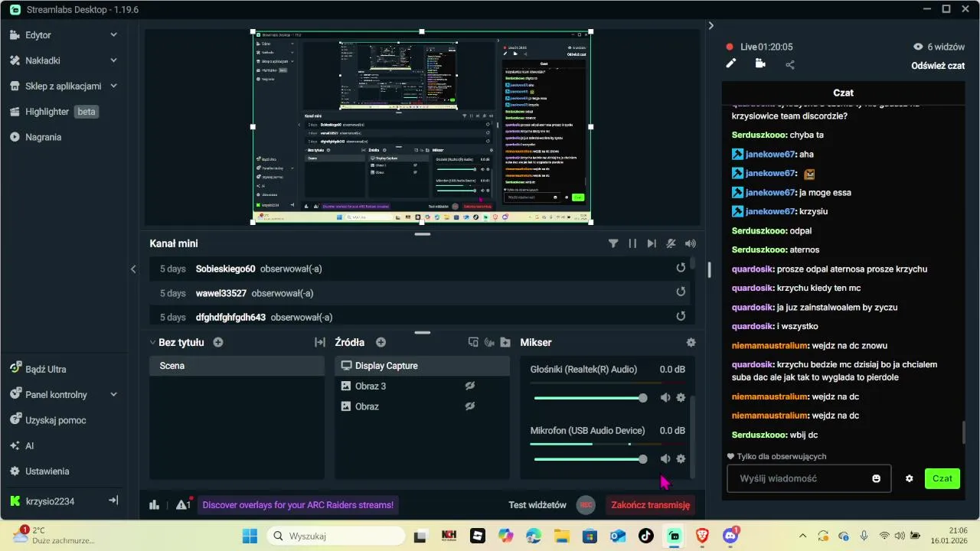Click Zakończ transmisję to end stream
This screenshot has height=551, width=980.
pos(651,505)
